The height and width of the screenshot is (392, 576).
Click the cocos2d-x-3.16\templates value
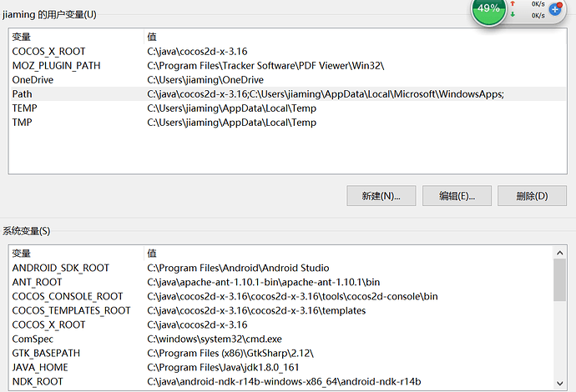tap(256, 310)
